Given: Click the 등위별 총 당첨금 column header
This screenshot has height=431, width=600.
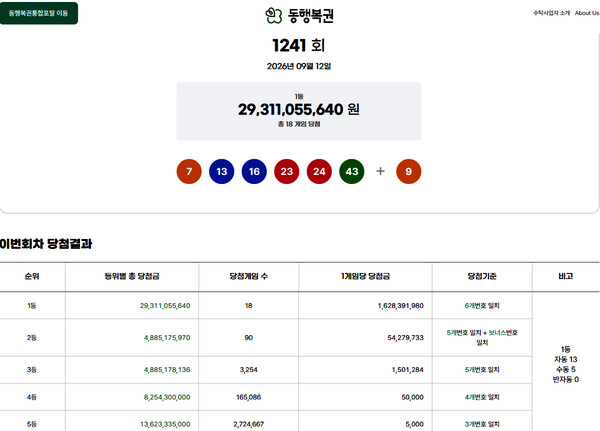Looking at the screenshot, I should point(132,276).
